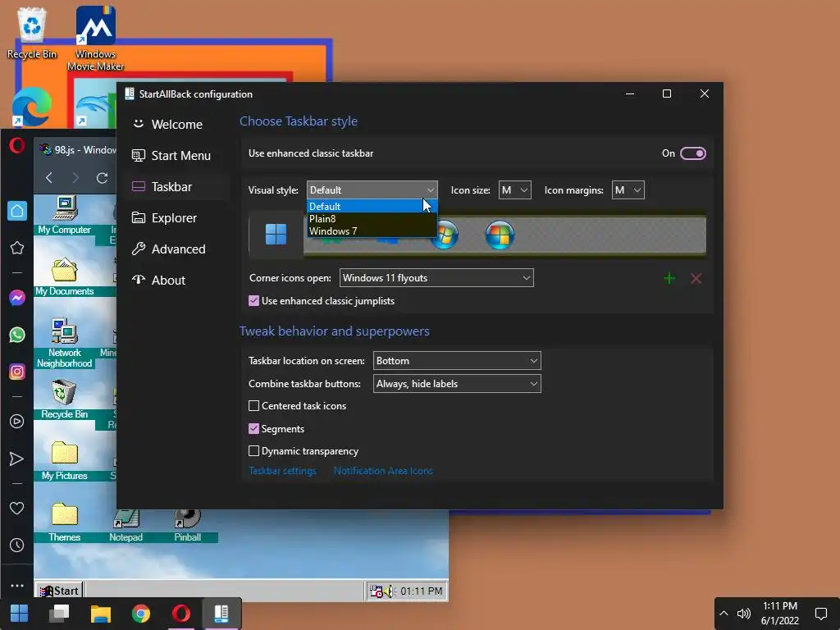The width and height of the screenshot is (840, 630).
Task: Choose the rightmost Windows 7 orb
Action: (500, 235)
